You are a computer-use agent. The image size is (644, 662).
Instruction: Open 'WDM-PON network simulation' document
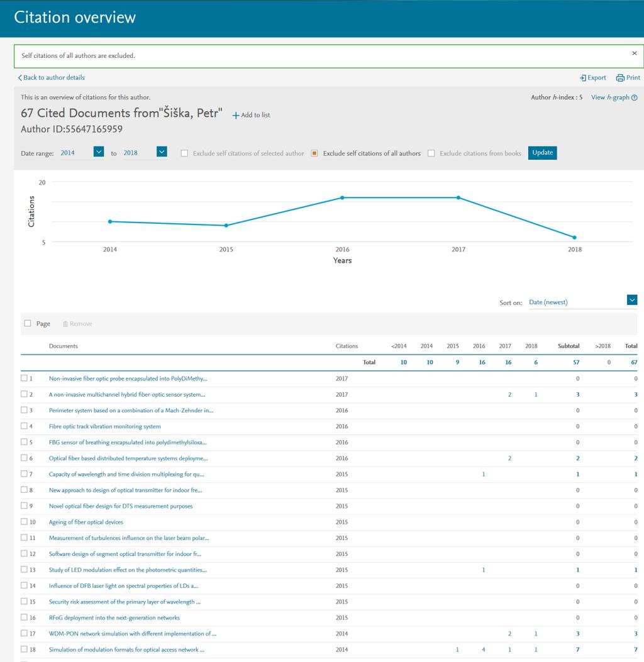click(133, 634)
